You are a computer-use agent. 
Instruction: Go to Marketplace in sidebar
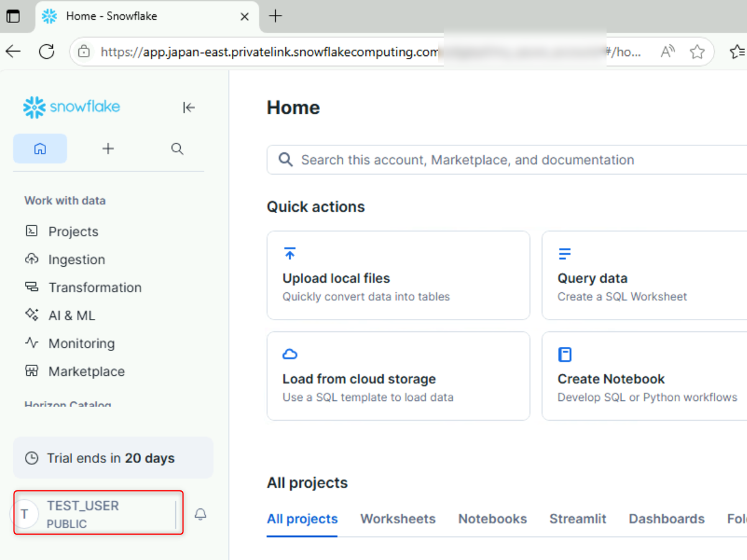click(86, 371)
